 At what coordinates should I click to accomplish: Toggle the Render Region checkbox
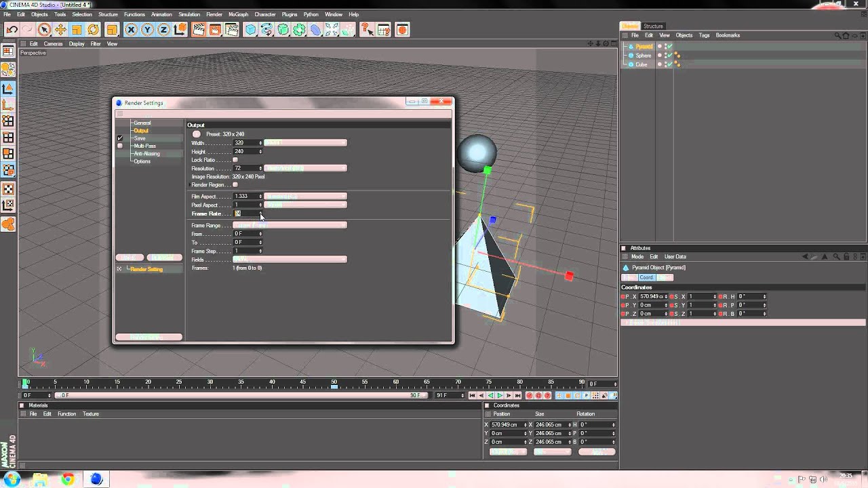tap(235, 185)
